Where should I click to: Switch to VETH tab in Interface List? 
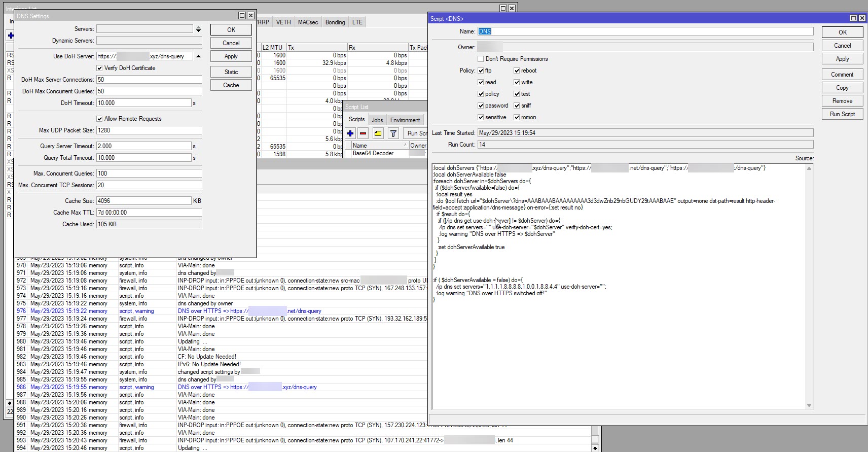point(283,22)
